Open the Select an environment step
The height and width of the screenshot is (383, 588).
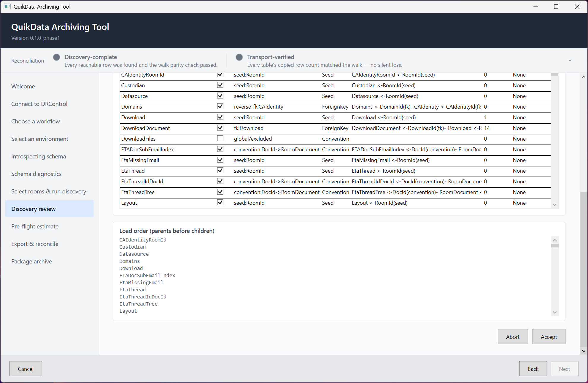pyautogui.click(x=49, y=139)
